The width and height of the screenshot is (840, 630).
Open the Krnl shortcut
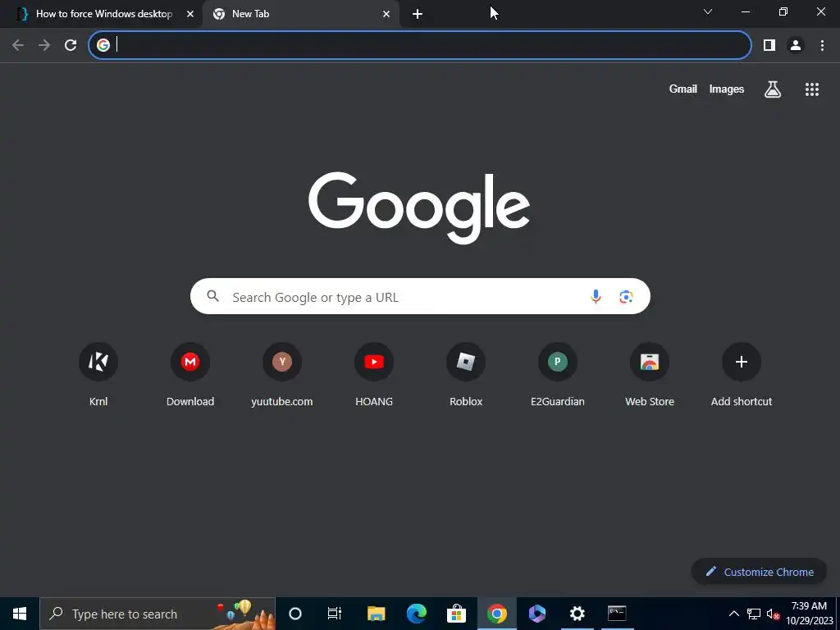(x=98, y=375)
